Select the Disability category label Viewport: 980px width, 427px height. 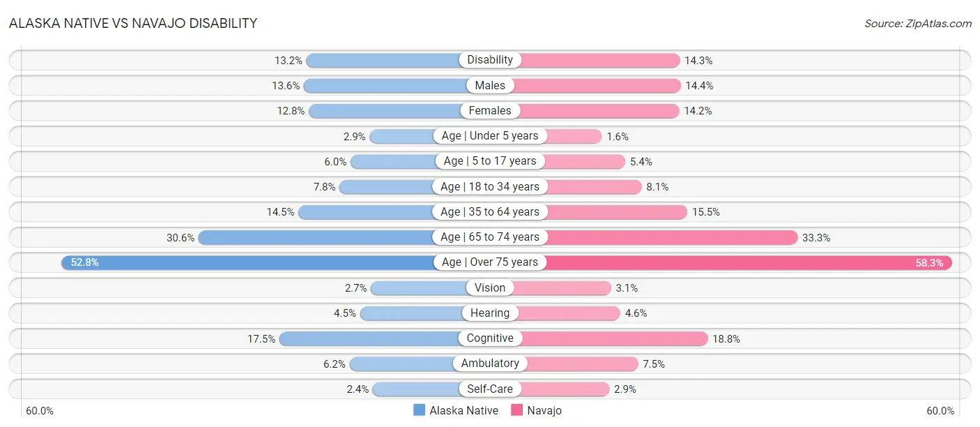click(490, 60)
